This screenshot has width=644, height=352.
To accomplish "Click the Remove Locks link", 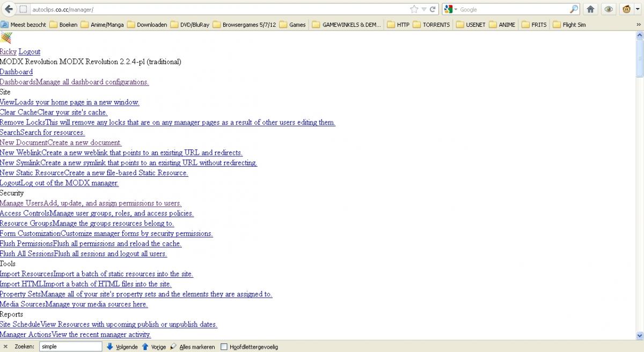I will (167, 123).
